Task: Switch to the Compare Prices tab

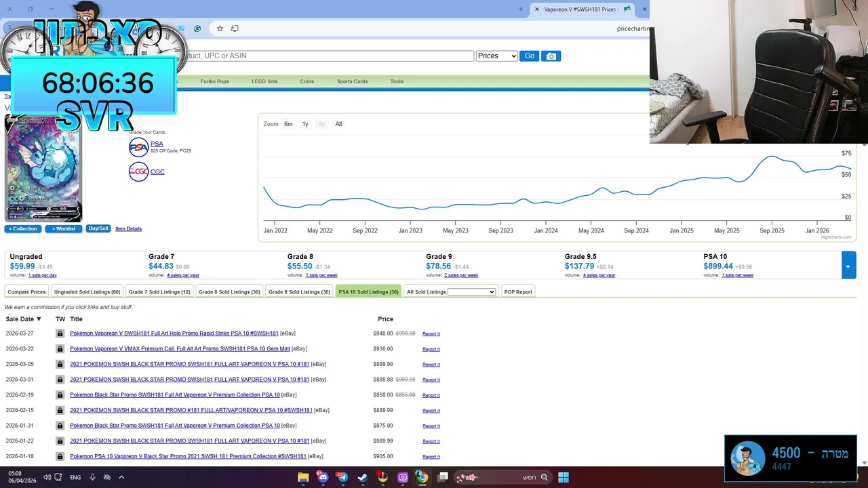Action: [26, 291]
